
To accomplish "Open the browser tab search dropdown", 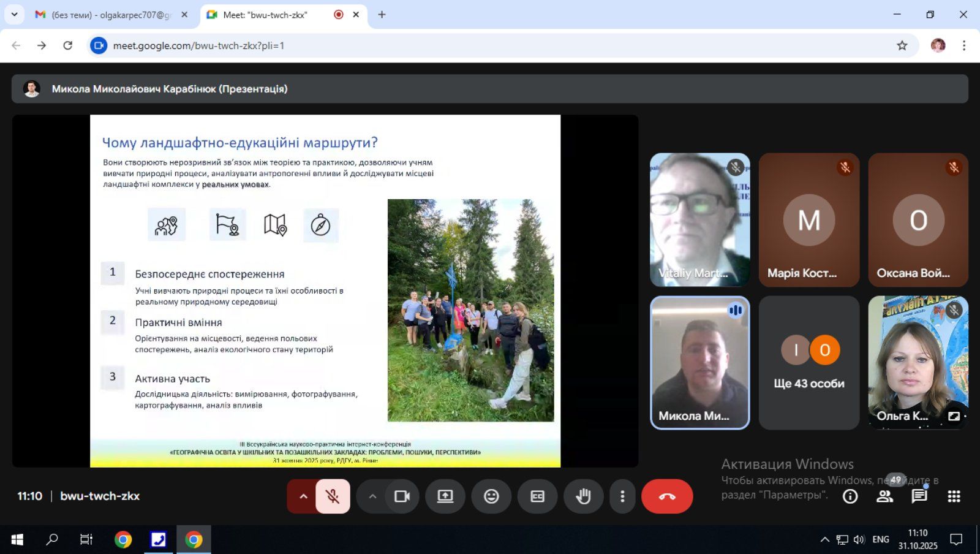I will (14, 15).
